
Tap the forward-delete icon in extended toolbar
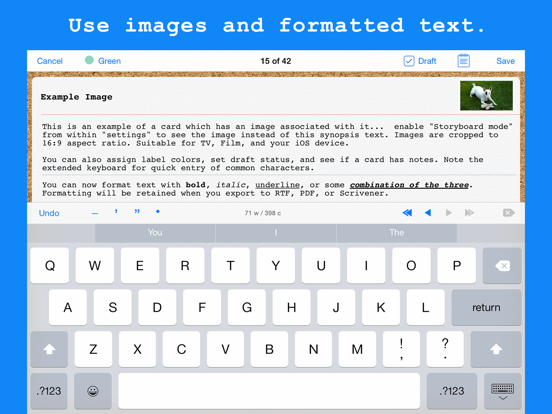click(509, 213)
